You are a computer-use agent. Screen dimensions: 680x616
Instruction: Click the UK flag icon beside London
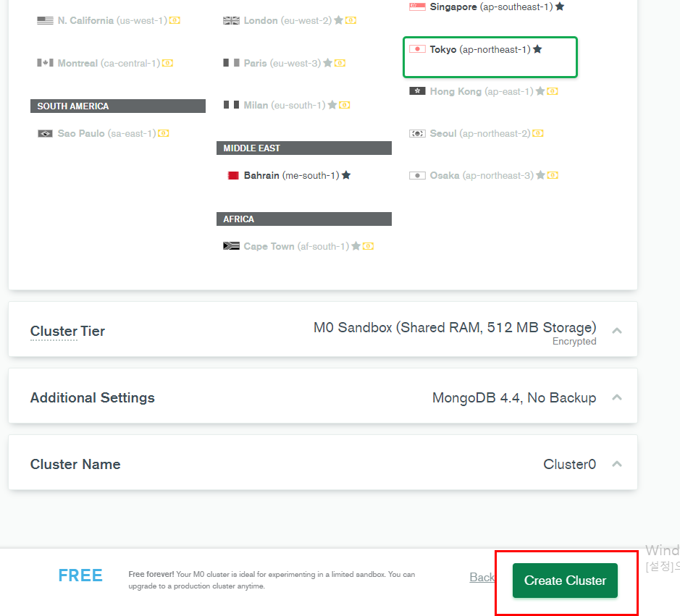231,20
